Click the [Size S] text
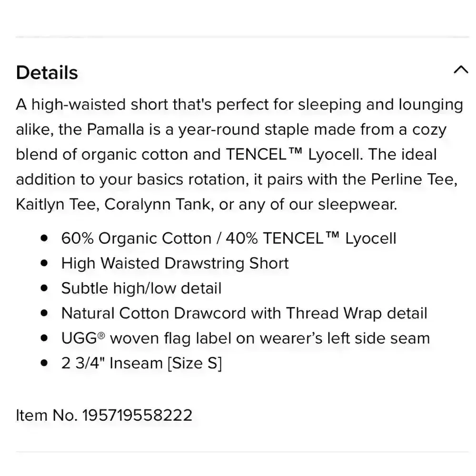 tap(194, 363)
